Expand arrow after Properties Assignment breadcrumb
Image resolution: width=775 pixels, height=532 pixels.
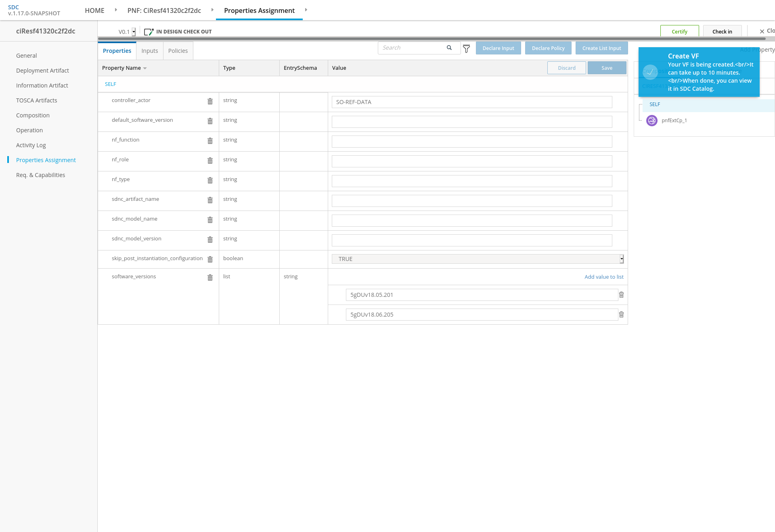(306, 10)
